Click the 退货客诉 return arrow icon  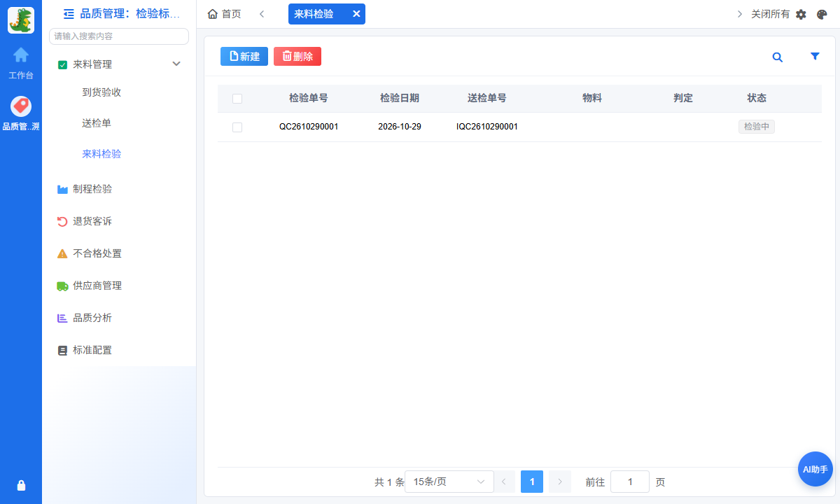tap(62, 221)
